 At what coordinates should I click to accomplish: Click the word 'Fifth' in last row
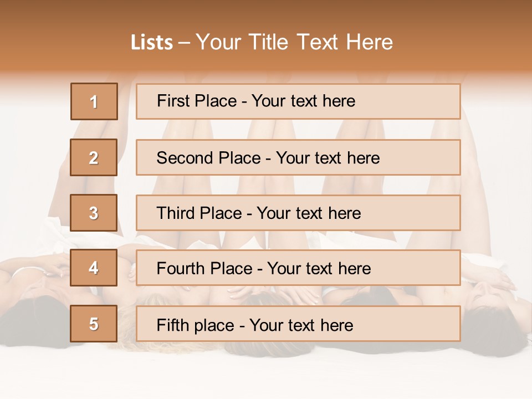pyautogui.click(x=172, y=325)
